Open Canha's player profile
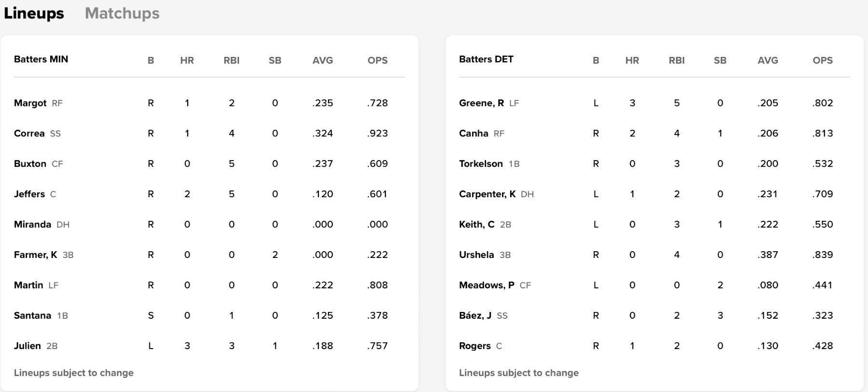 coord(474,134)
